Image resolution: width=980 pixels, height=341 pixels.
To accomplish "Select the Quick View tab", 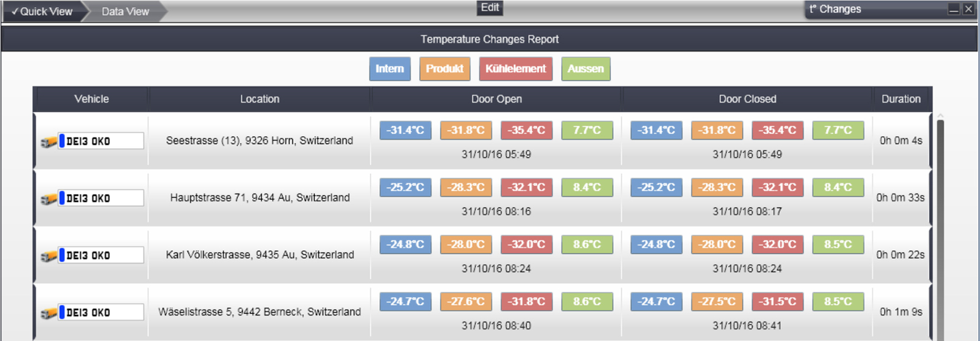I will 42,12.
